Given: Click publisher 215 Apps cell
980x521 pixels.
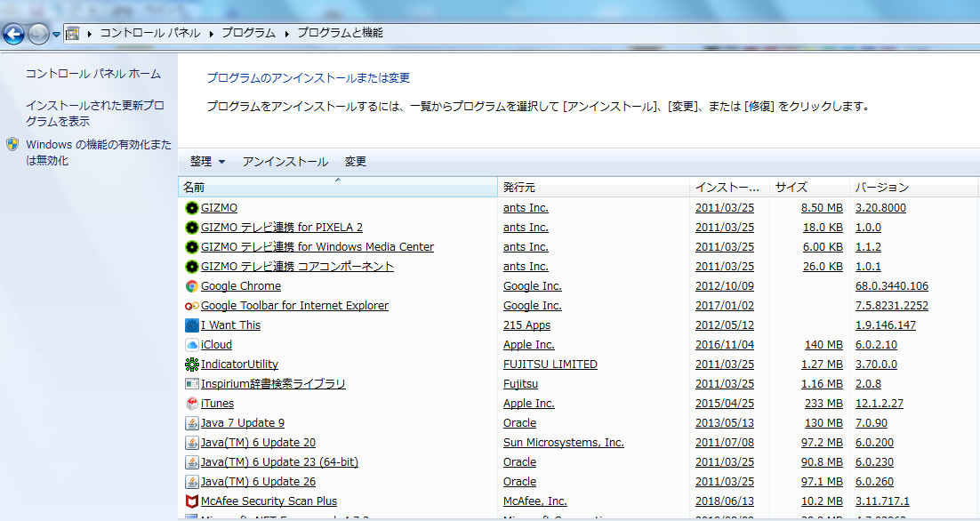Looking at the screenshot, I should (x=526, y=325).
